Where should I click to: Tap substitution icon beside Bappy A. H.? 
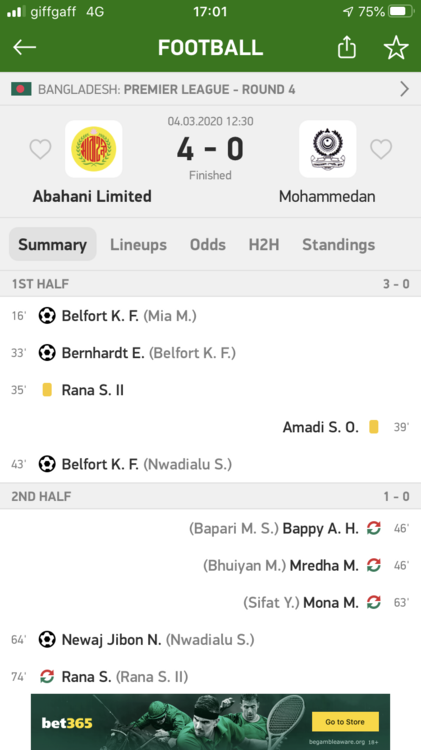[374, 528]
